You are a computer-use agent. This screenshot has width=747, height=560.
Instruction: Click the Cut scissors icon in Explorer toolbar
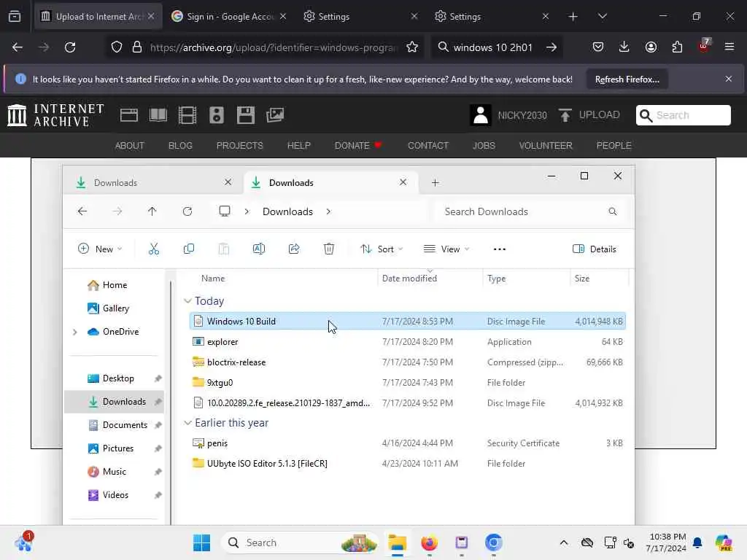click(153, 249)
